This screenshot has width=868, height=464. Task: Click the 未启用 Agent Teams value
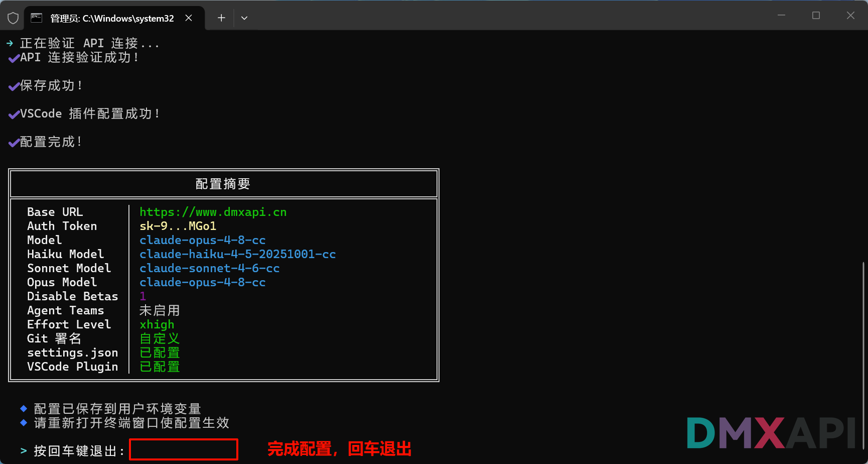(x=160, y=310)
